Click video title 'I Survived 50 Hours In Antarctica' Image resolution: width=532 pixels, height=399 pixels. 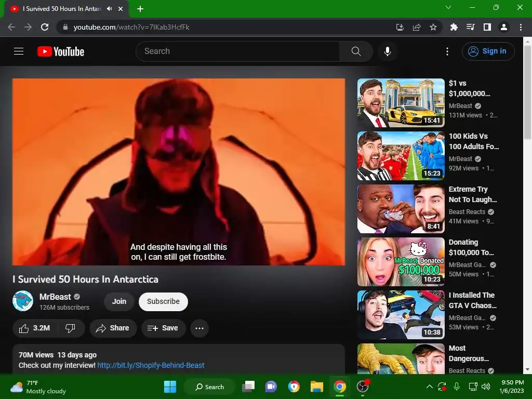pyautogui.click(x=86, y=279)
